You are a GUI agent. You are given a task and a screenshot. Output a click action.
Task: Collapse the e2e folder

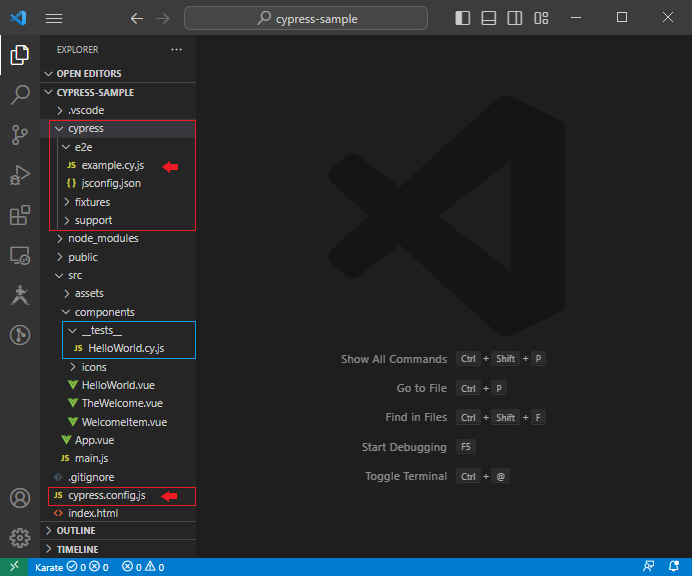[x=118, y=147]
